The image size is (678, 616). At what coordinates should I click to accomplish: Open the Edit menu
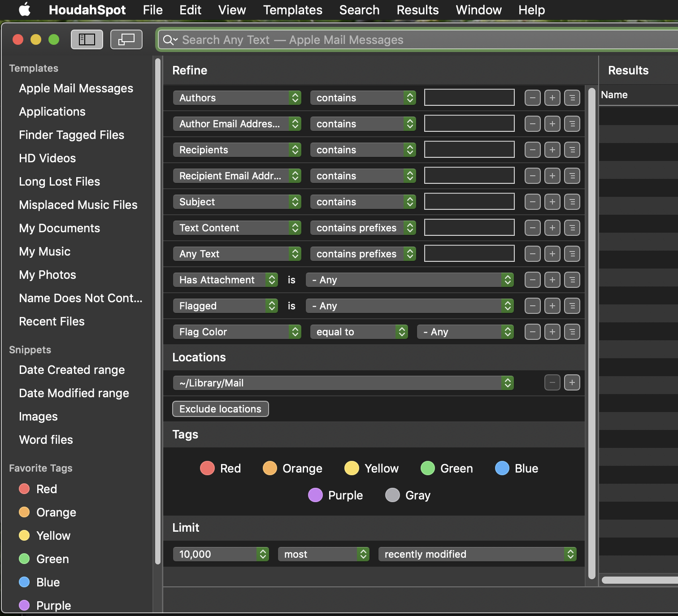(x=190, y=10)
